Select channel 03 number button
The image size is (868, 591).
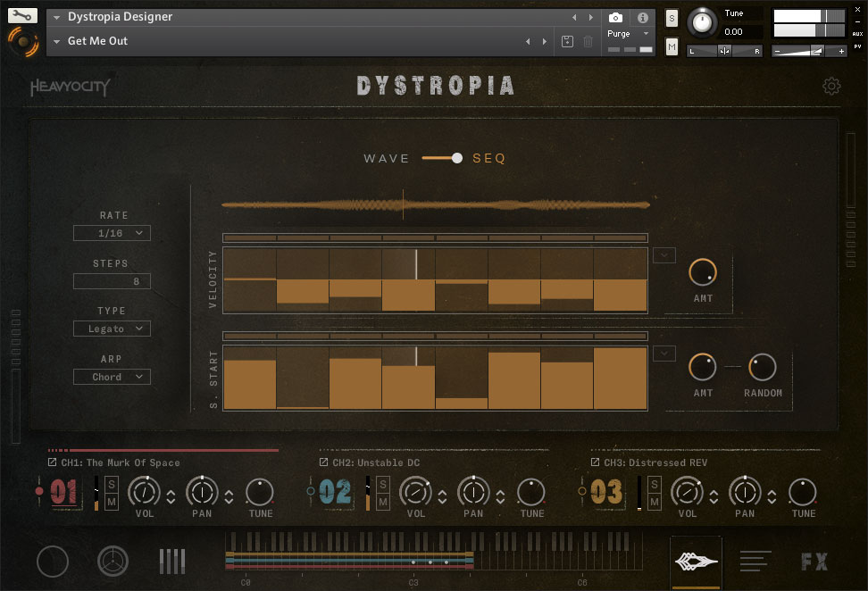[606, 492]
